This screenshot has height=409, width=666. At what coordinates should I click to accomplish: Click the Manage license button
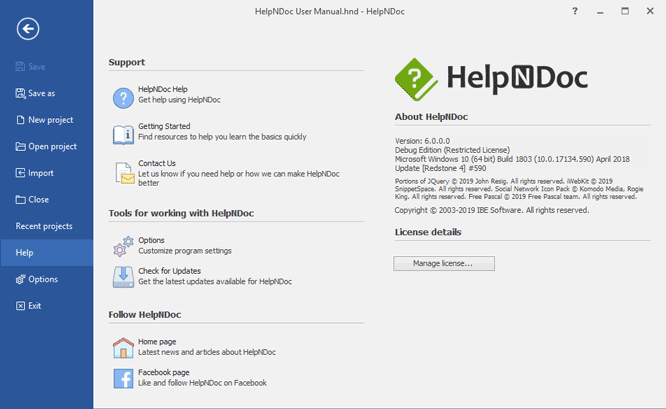click(x=444, y=263)
